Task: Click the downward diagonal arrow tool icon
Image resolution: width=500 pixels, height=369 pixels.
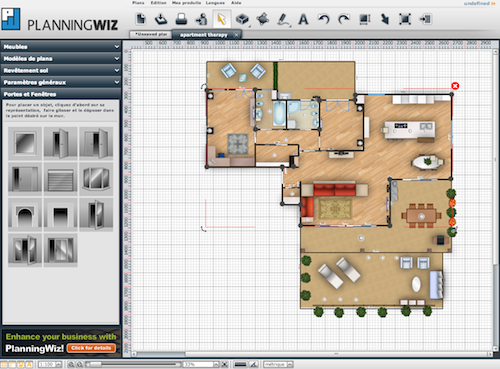Action: tap(385, 19)
